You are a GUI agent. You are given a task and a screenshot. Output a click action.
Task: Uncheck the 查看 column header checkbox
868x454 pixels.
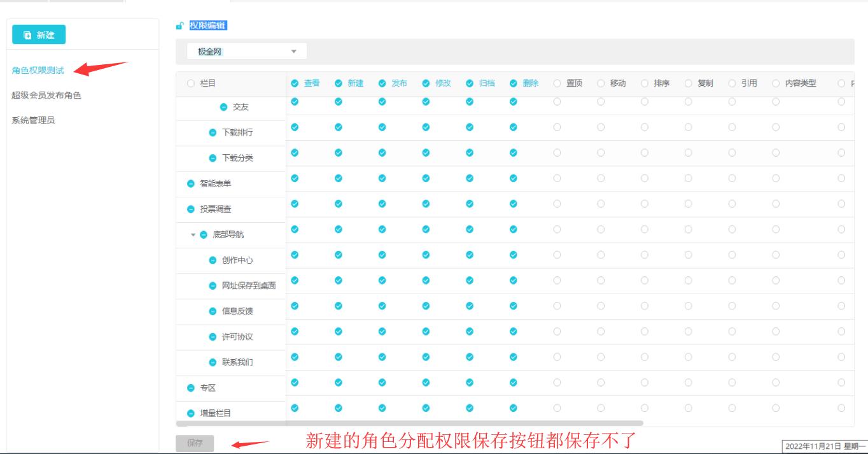pyautogui.click(x=295, y=83)
